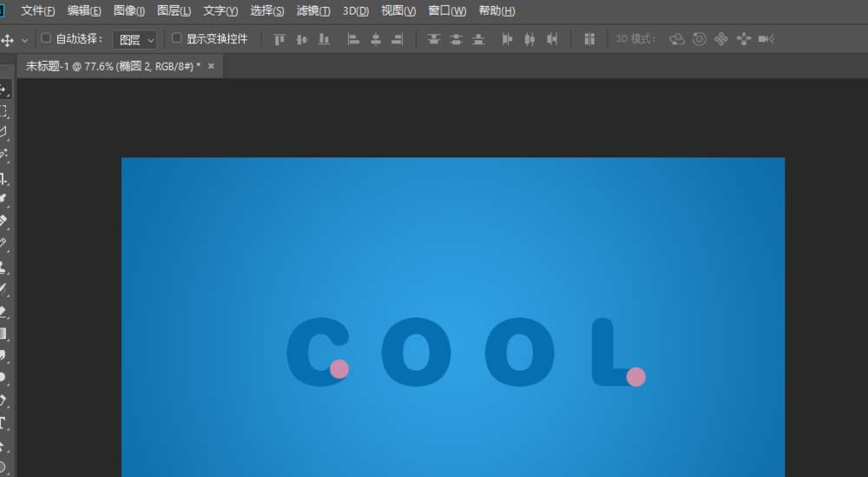Select the 3D rotate mode icon
The height and width of the screenshot is (477, 868).
pos(677,39)
